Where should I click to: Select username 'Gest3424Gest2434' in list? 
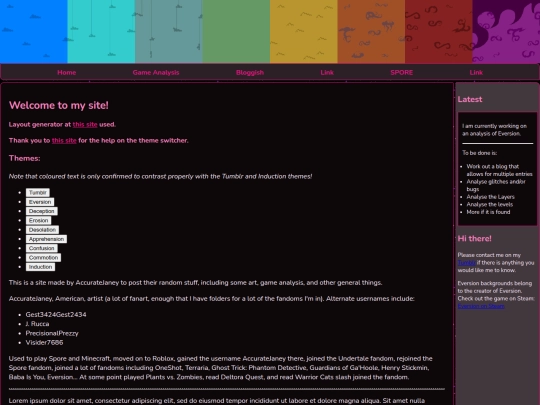56,315
